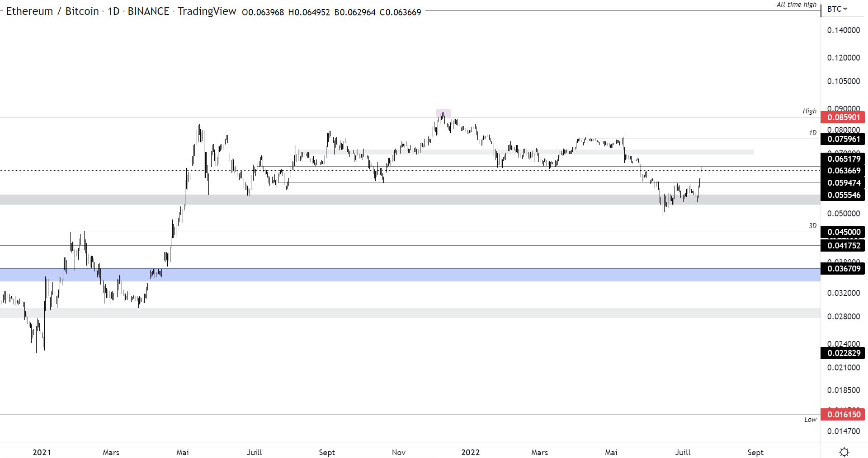
Task: Select the 0.075961 price label
Action: 843,139
